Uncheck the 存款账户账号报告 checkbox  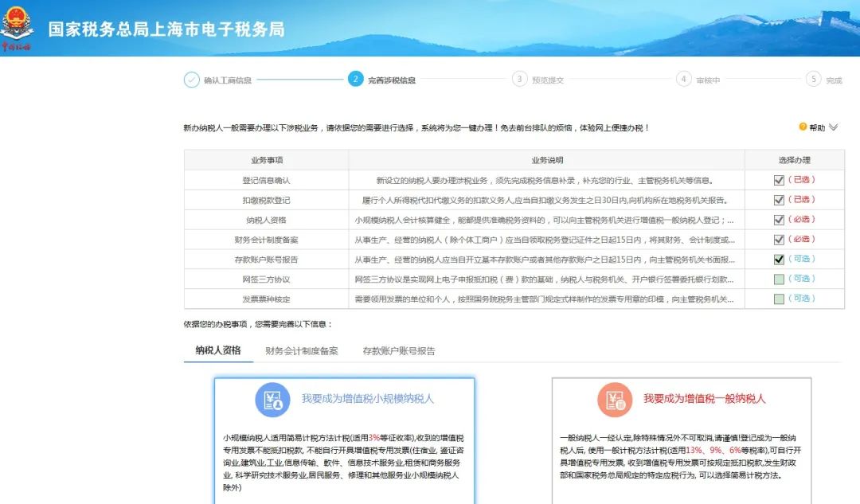tap(779, 259)
